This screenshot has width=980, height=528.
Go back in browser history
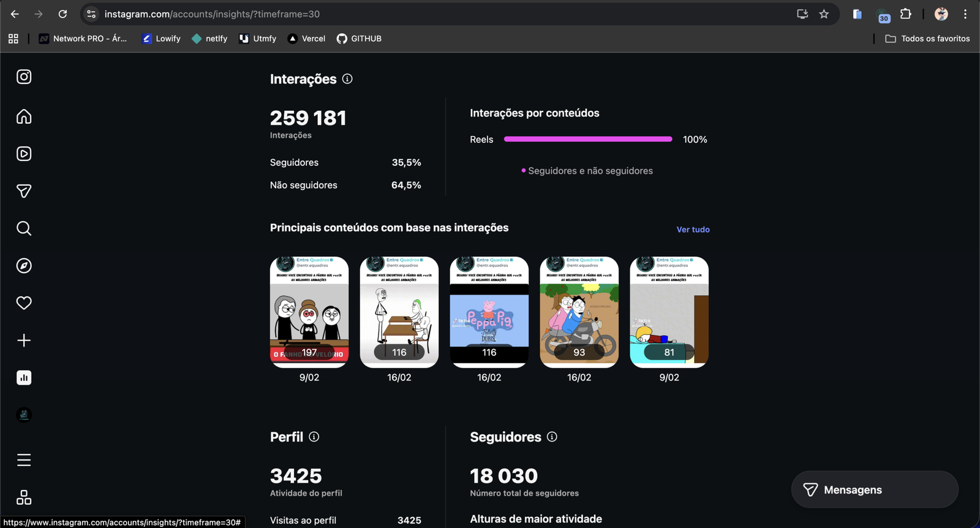(x=15, y=14)
